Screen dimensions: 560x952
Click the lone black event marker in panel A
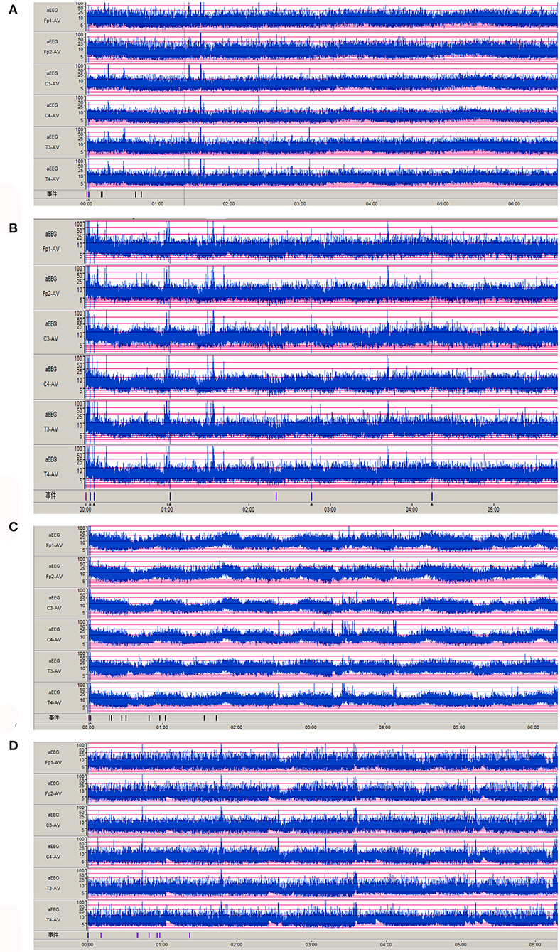(102, 194)
